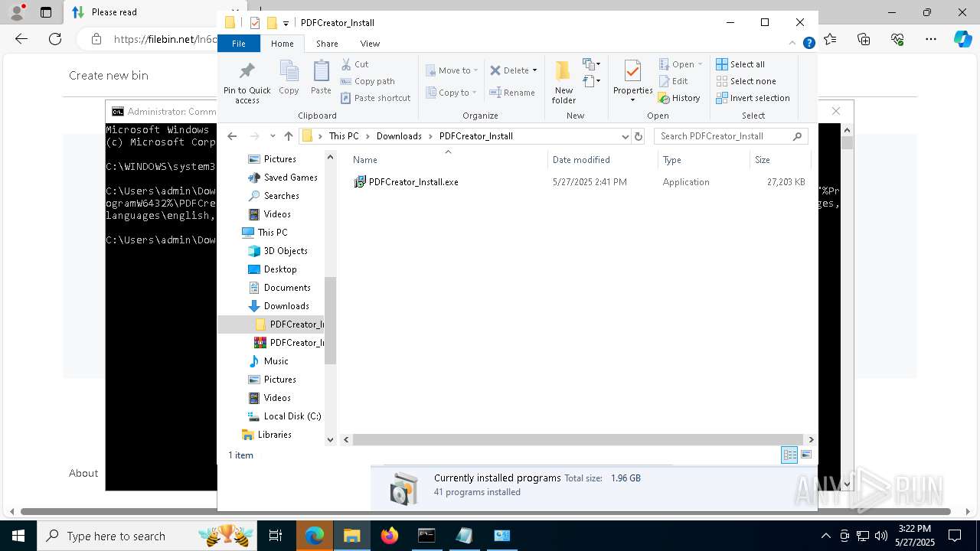Click Downloads in the address breadcrumb
Screen dimensions: 980x551
399,136
